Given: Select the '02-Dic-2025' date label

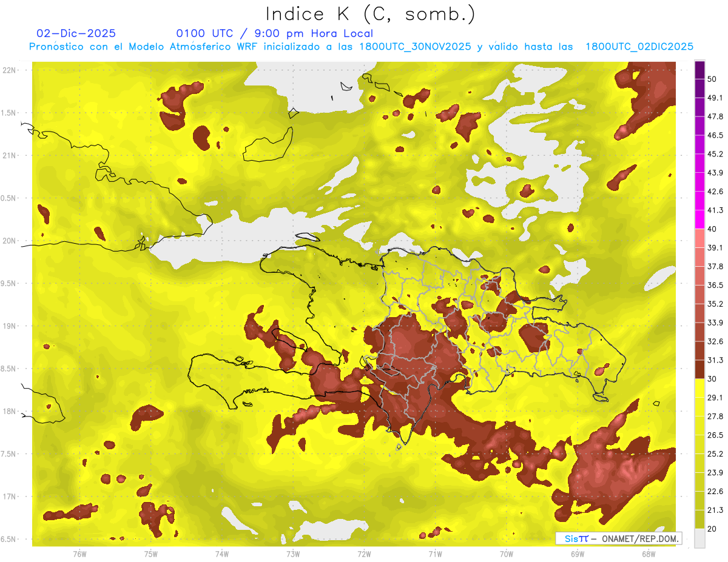Looking at the screenshot, I should (76, 33).
